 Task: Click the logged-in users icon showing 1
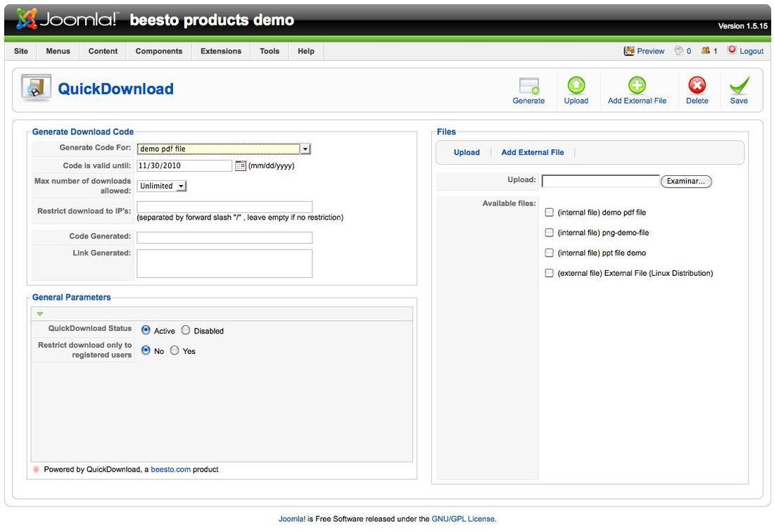tap(706, 51)
